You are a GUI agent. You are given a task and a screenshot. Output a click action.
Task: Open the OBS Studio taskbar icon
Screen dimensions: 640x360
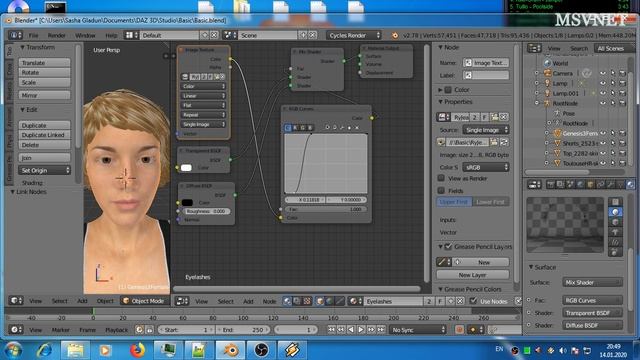[261, 350]
